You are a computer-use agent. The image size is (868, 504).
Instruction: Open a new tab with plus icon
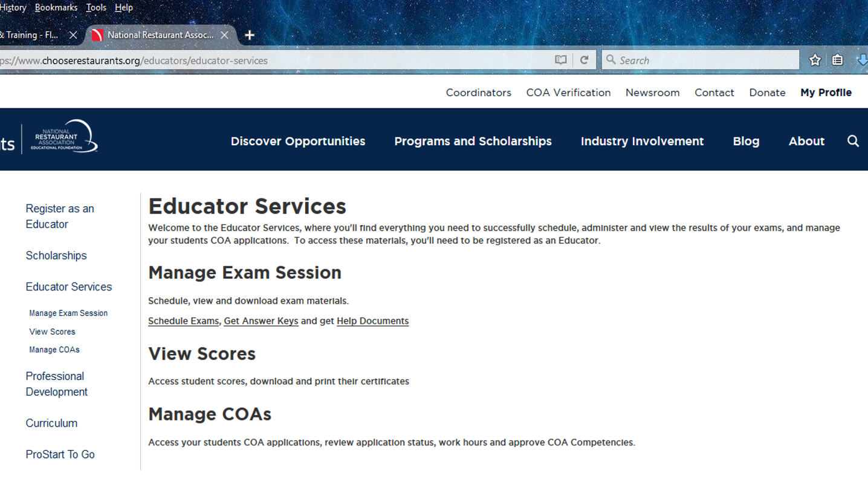(249, 35)
